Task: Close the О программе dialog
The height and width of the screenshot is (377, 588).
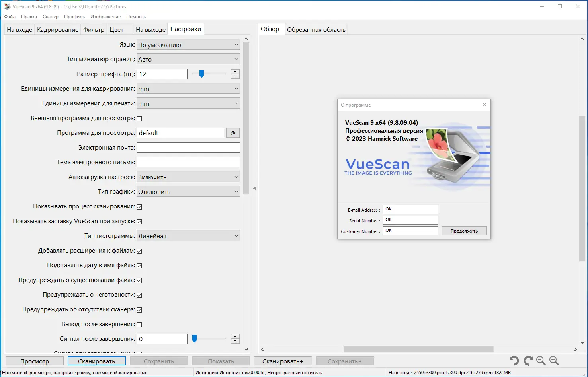Action: (484, 105)
